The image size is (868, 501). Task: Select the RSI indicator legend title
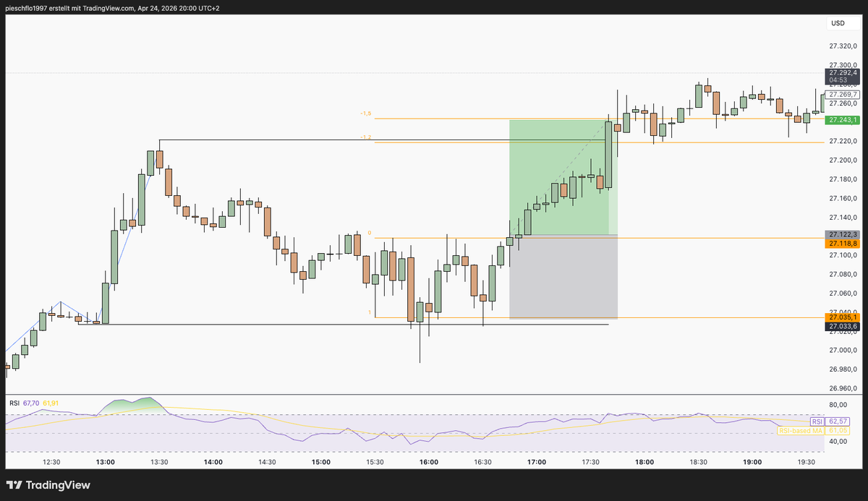pyautogui.click(x=14, y=402)
